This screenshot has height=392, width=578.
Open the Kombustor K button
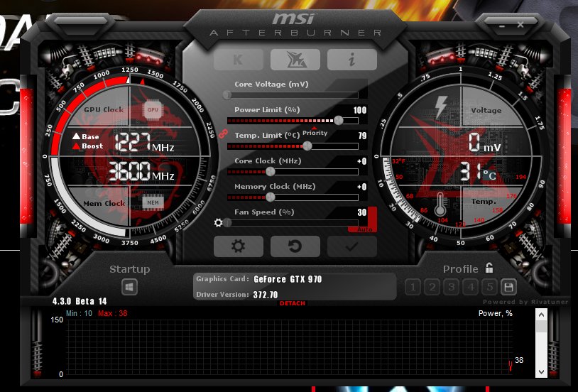coord(239,60)
